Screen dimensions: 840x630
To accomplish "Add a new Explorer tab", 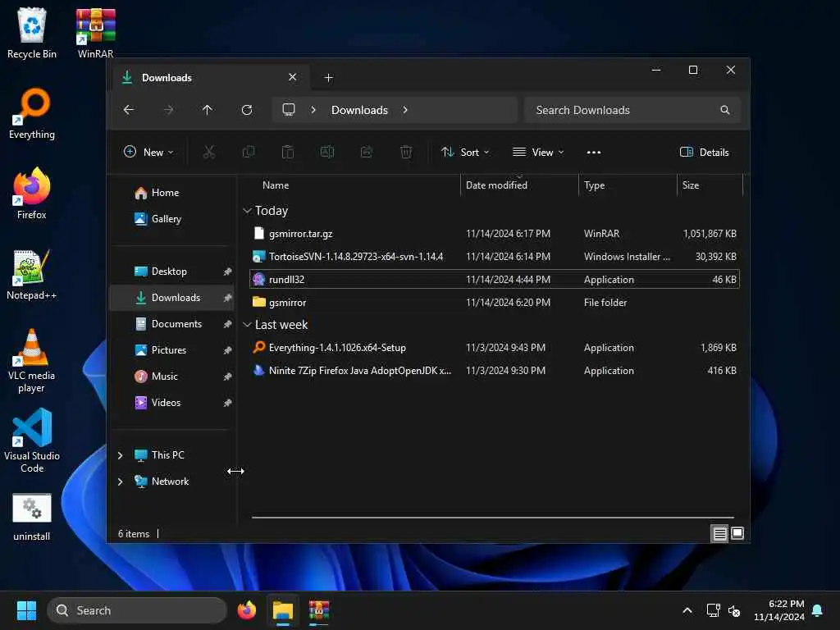I will (328, 78).
